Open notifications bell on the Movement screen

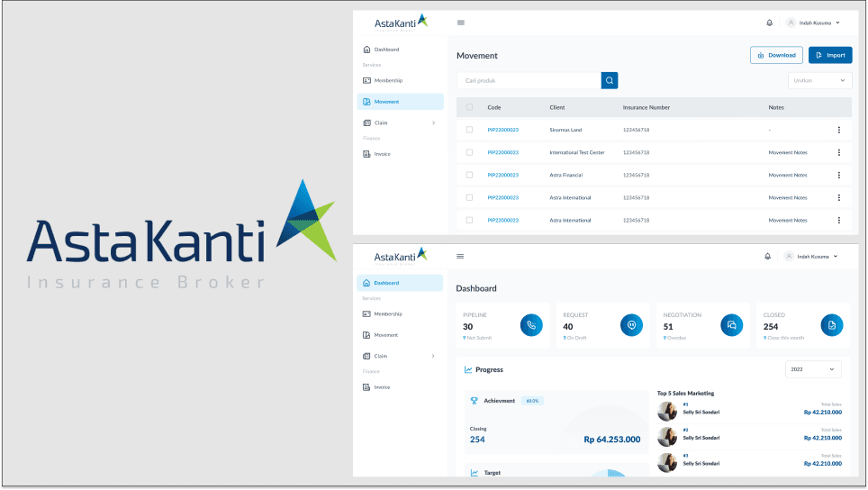[x=770, y=23]
